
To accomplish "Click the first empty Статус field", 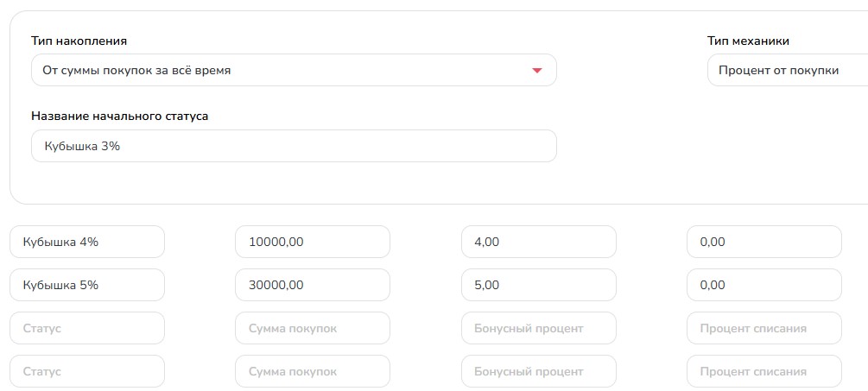I will tap(87, 328).
